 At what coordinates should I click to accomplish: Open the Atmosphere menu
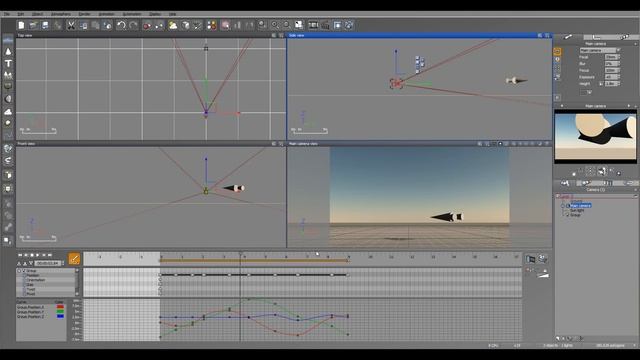tap(60, 14)
